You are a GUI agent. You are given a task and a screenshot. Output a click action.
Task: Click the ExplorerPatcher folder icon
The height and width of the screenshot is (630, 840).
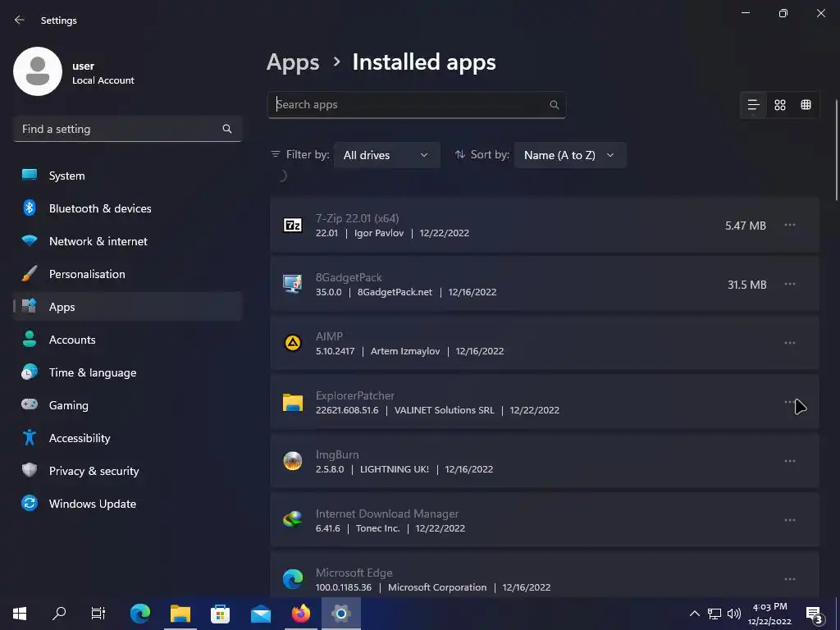[x=293, y=402]
